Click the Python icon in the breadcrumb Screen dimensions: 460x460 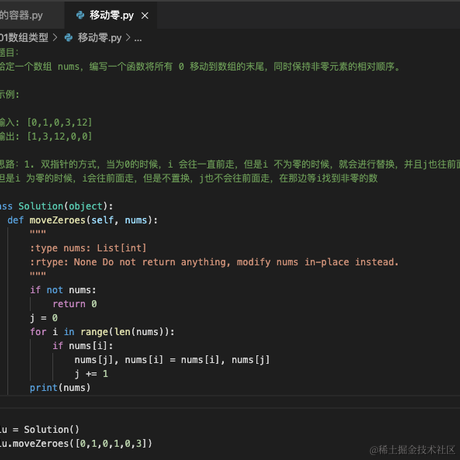click(x=68, y=38)
